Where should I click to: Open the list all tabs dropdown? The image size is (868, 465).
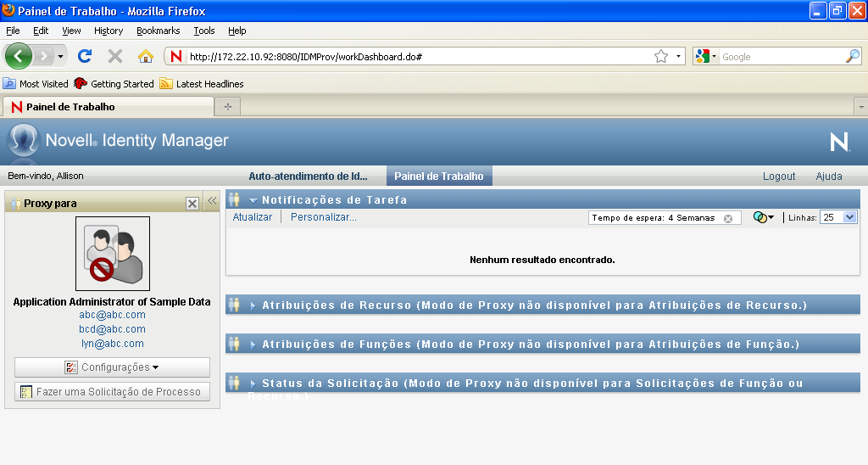(x=861, y=106)
